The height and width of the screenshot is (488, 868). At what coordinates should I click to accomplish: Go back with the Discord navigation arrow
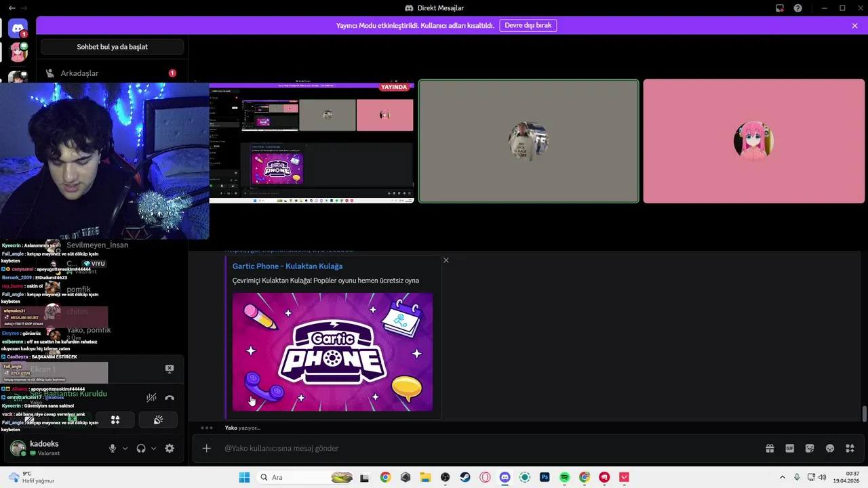tap(12, 8)
